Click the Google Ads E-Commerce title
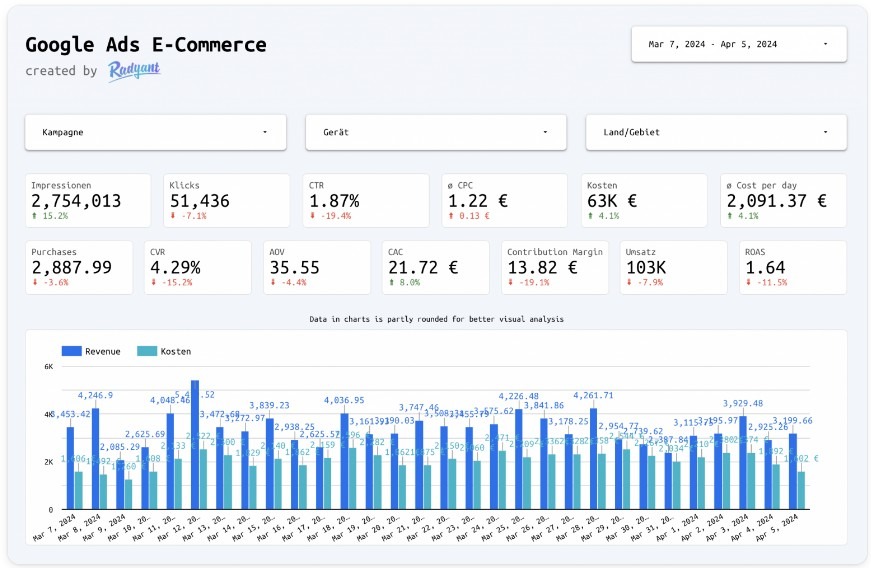 (146, 45)
